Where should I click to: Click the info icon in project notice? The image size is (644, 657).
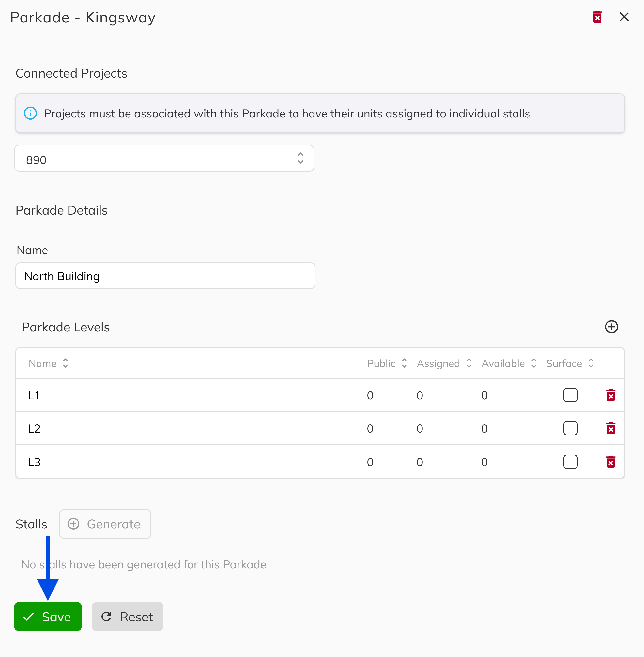coord(30,113)
